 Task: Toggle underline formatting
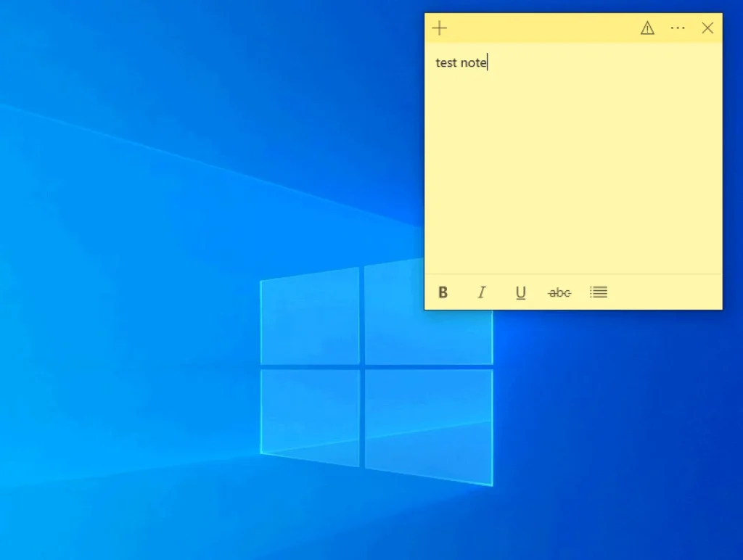pyautogui.click(x=520, y=292)
